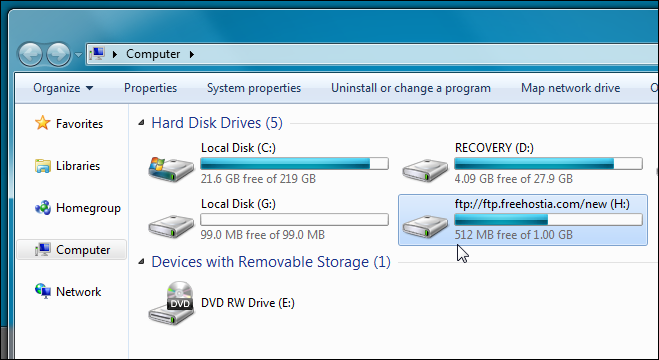Select the RECOVERY (D:) drive icon
Image resolution: width=659 pixels, height=360 pixels.
click(425, 170)
